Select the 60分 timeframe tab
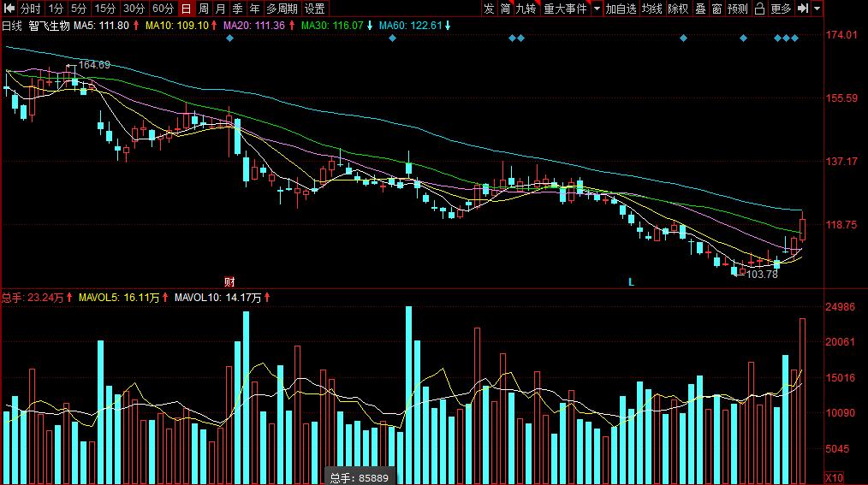This screenshot has height=485, width=868. pos(162,9)
